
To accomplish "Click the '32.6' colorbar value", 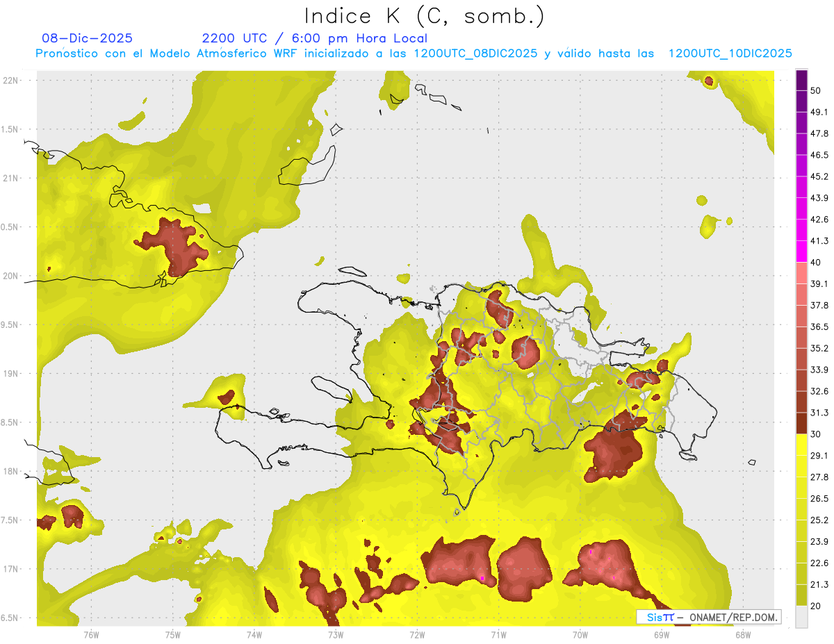I will click(x=819, y=391).
